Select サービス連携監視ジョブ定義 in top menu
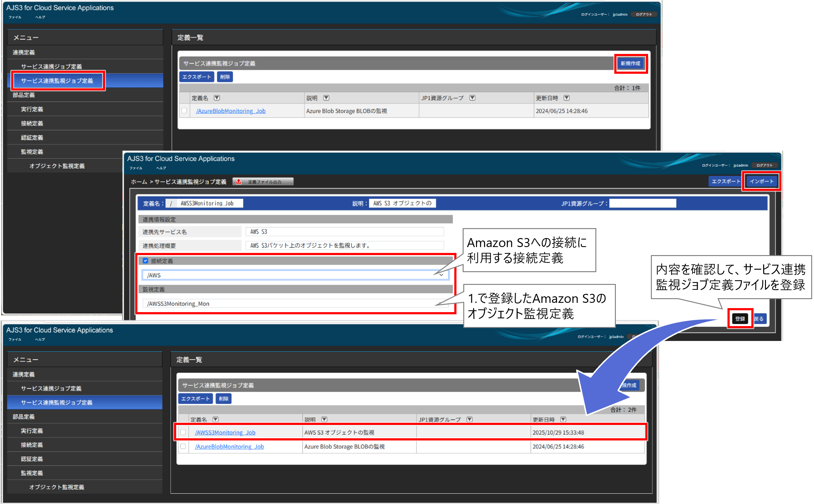This screenshot has width=814, height=504. click(57, 81)
